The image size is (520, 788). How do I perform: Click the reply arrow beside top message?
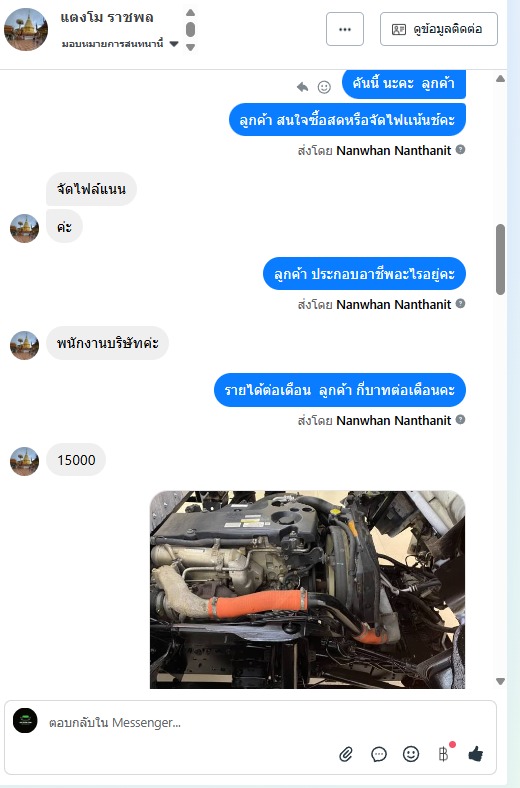click(302, 87)
